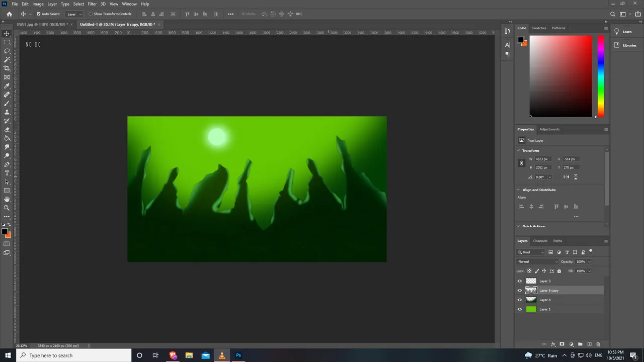Toggle lock all for the layer
Screen dimensions: 644x362
(559, 271)
